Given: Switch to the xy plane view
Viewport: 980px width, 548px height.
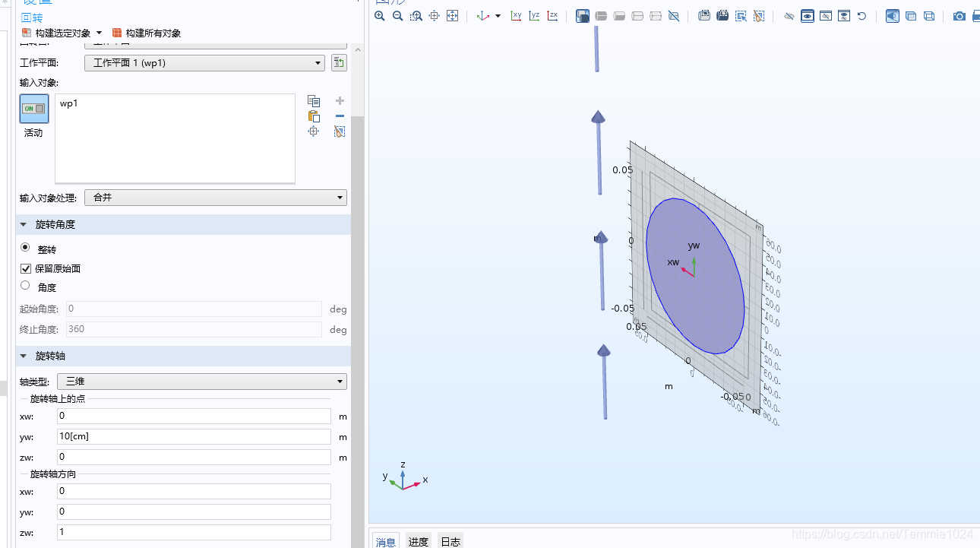Looking at the screenshot, I should tap(517, 16).
